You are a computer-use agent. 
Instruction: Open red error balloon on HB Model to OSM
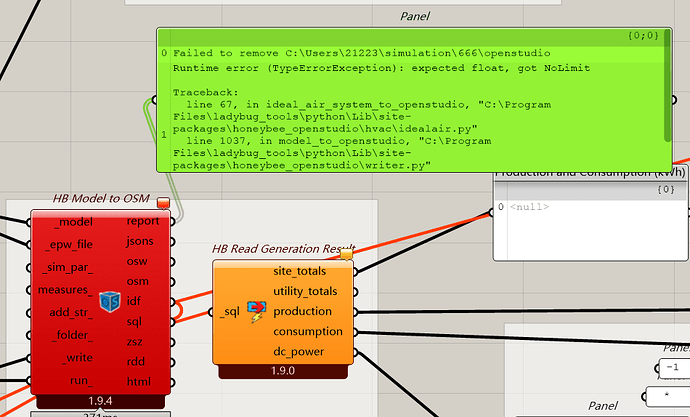point(164,204)
